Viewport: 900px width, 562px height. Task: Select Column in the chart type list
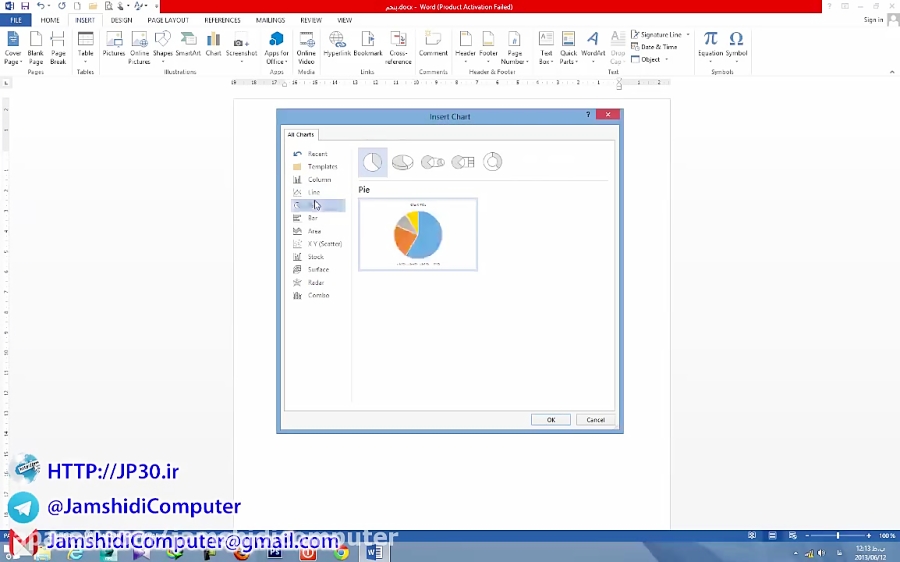click(318, 180)
